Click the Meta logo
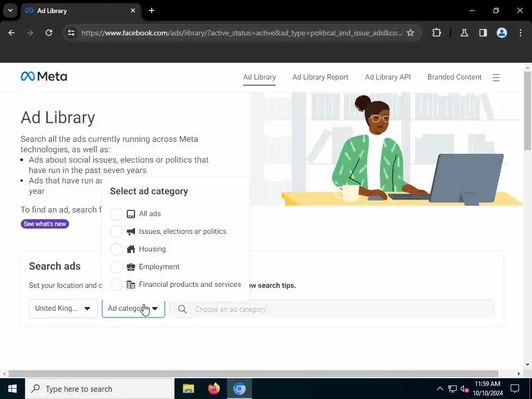Image resolution: width=532 pixels, height=399 pixels. click(x=44, y=76)
